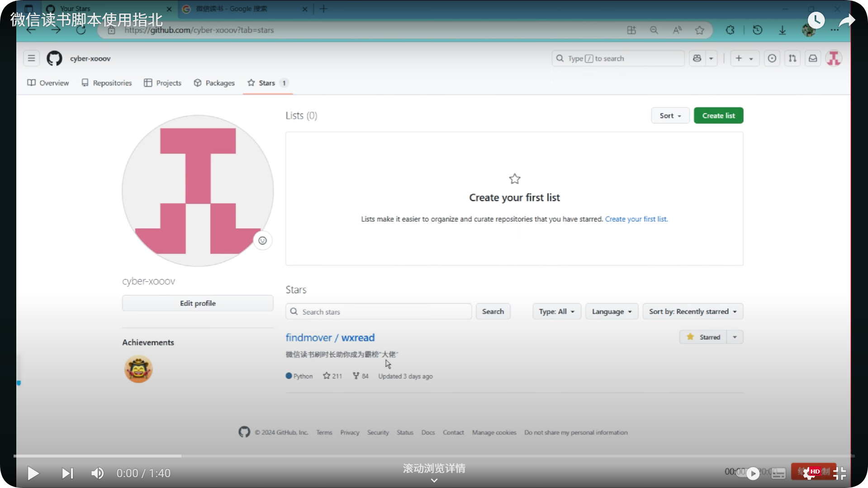Open the Sort by: Recently starred dropdown

(693, 312)
